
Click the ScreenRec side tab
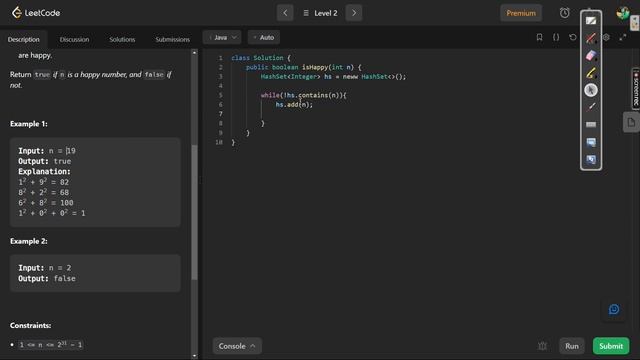point(636,89)
